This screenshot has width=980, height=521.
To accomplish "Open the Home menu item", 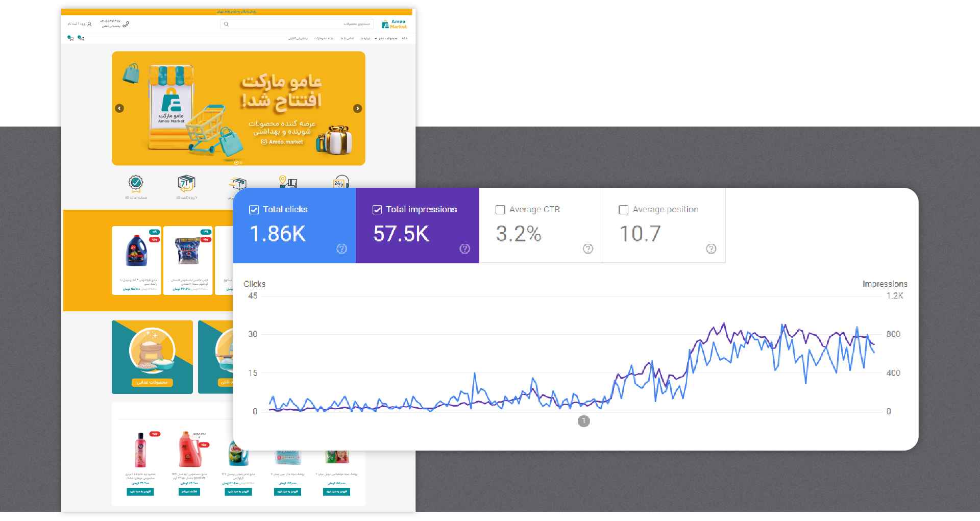I will [x=404, y=38].
